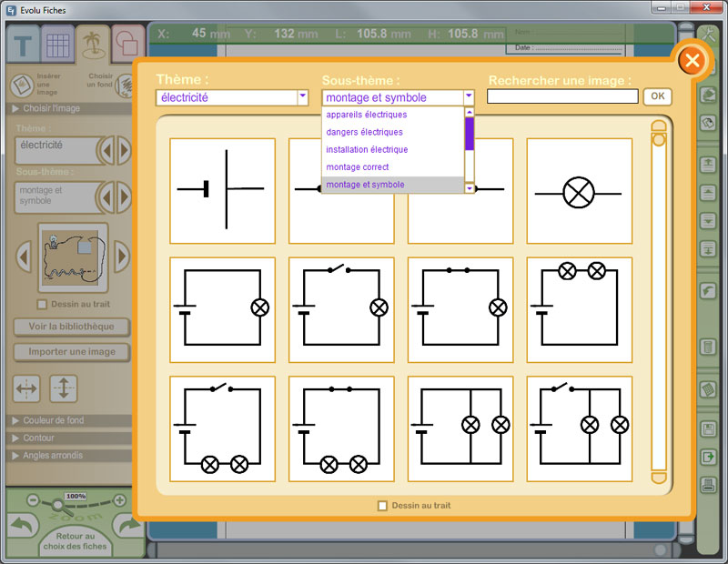The image size is (728, 564).
Task: Select montage correct from the Sous-thème list
Action: (x=356, y=167)
